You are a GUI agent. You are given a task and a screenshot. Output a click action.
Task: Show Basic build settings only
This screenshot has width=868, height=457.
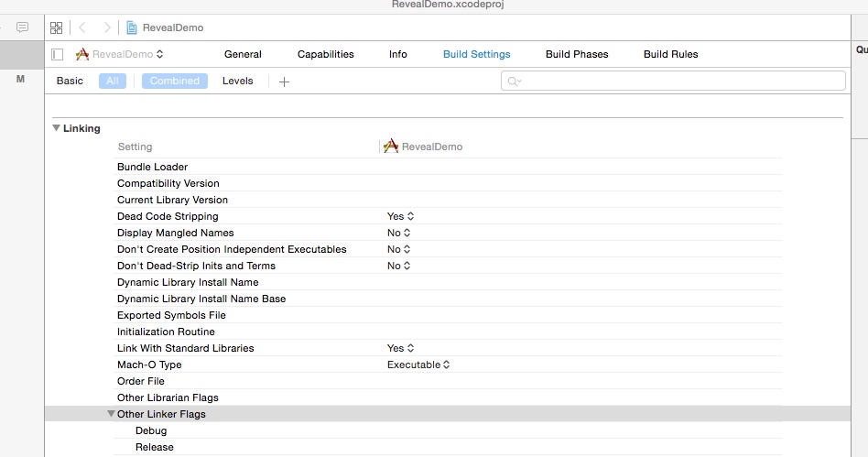(x=70, y=81)
